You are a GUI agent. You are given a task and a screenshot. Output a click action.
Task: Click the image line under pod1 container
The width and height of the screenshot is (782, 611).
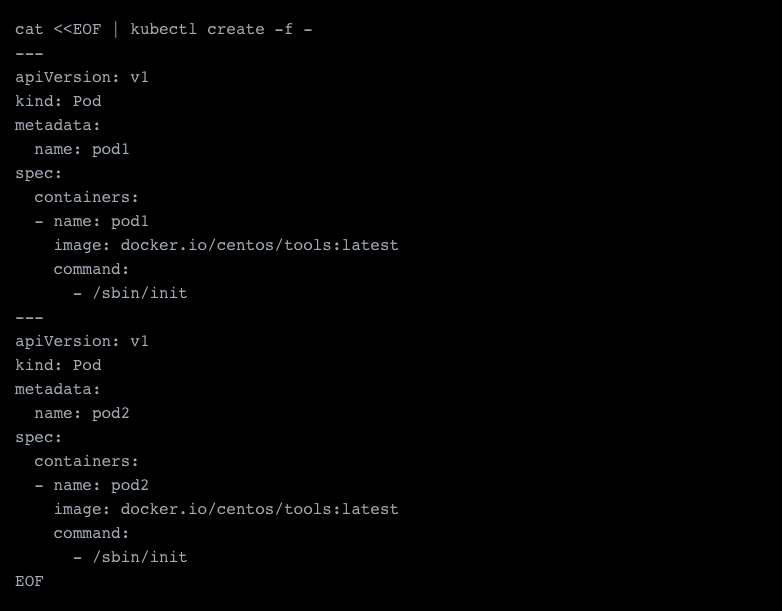226,245
